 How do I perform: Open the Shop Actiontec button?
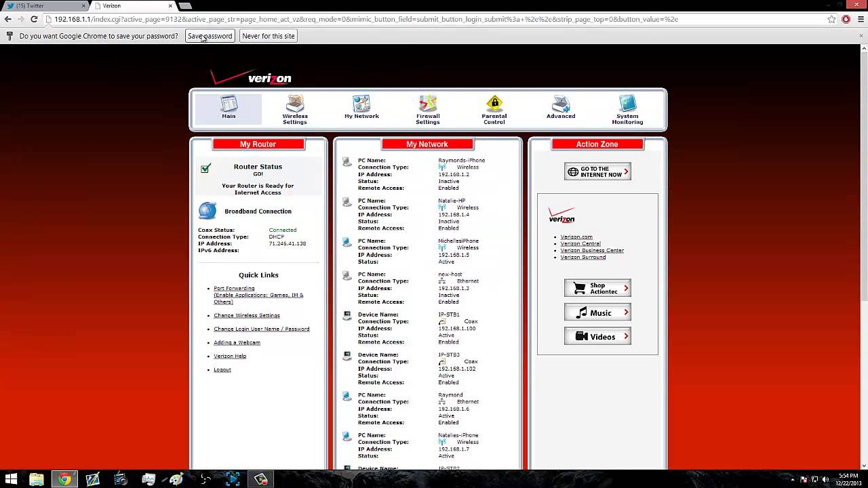(597, 288)
